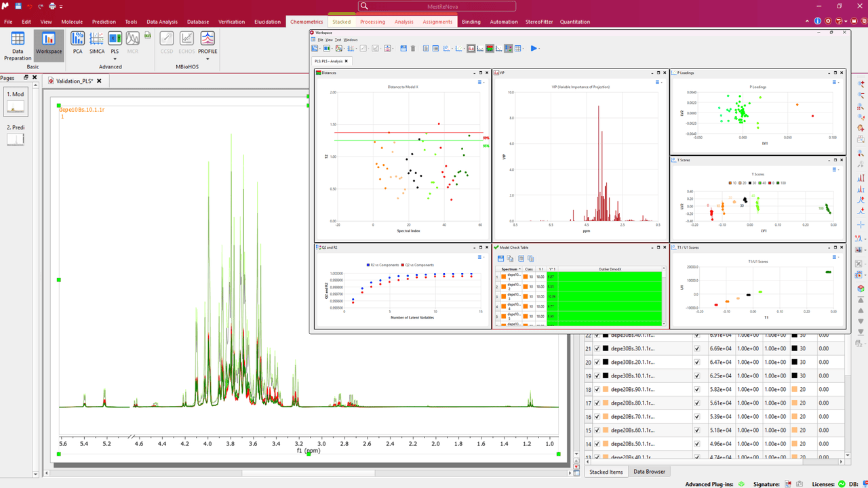
Task: Click the table grid icon in Workspace toolbar
Action: [518, 48]
